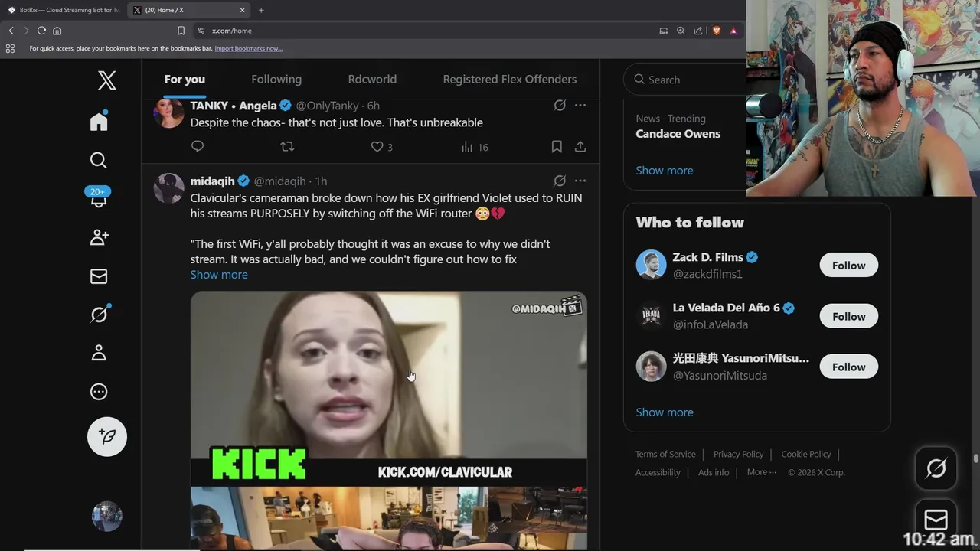This screenshot has width=980, height=551.
Task: Repost TANKY Angela's post
Action: (287, 146)
